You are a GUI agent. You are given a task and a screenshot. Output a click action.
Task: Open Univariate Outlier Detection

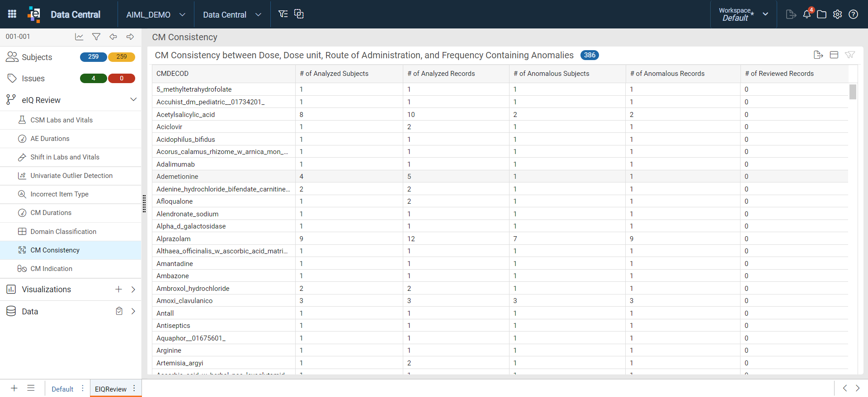point(71,176)
